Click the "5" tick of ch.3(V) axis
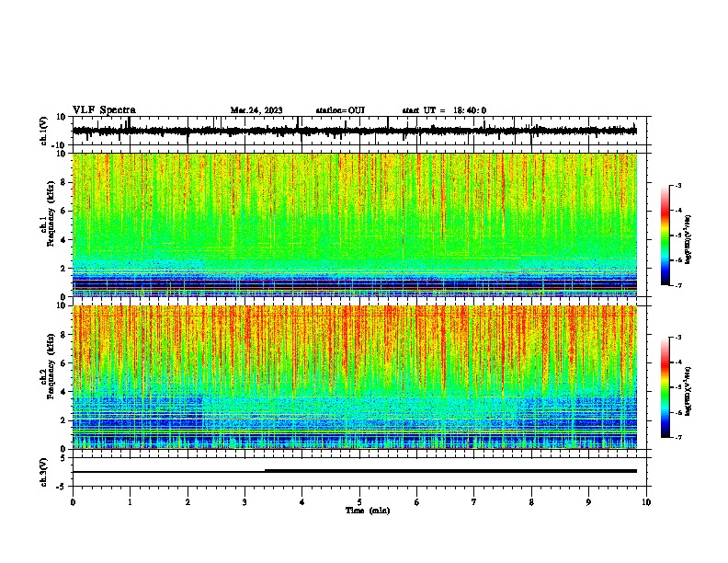Viewport: 728px width, 563px height. pos(63,458)
